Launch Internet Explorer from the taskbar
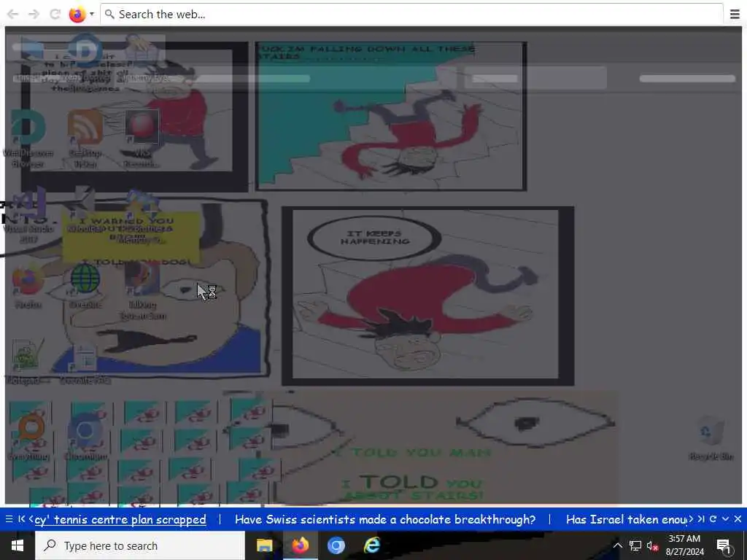747x560 pixels. tap(371, 545)
